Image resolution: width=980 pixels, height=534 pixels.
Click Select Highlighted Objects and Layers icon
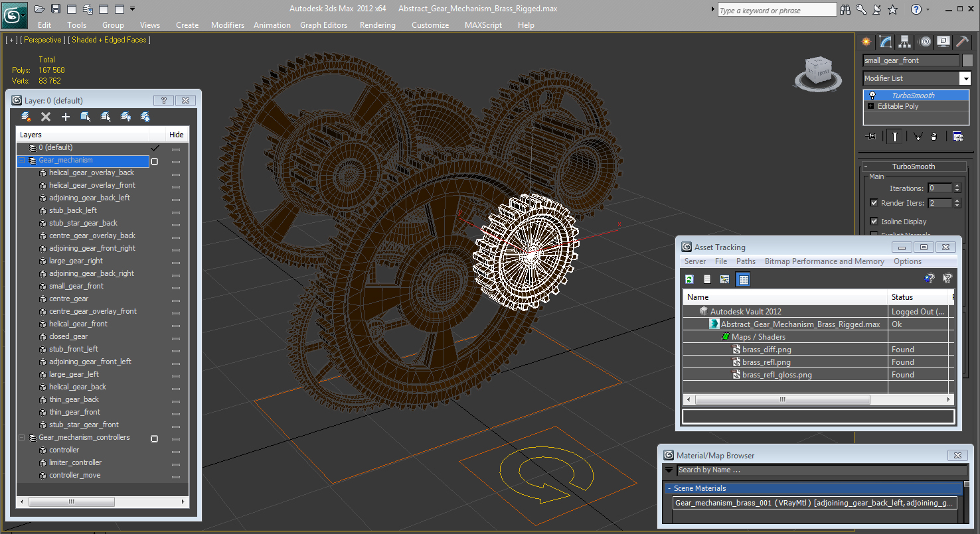tap(86, 117)
